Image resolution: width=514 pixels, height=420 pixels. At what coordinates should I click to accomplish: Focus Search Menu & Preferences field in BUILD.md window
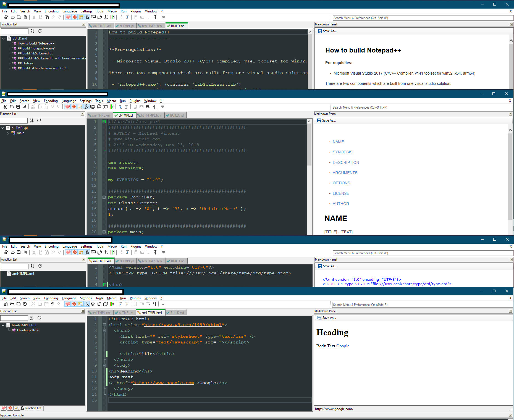tap(423, 18)
